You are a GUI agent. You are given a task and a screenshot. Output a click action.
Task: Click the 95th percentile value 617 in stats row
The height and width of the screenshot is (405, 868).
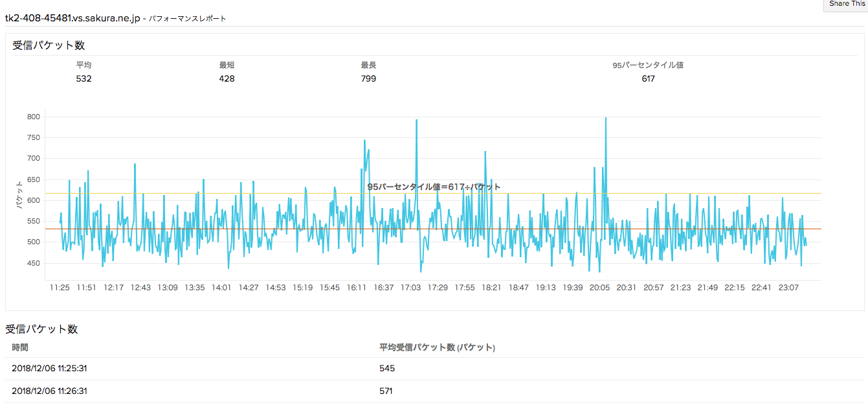pos(648,79)
